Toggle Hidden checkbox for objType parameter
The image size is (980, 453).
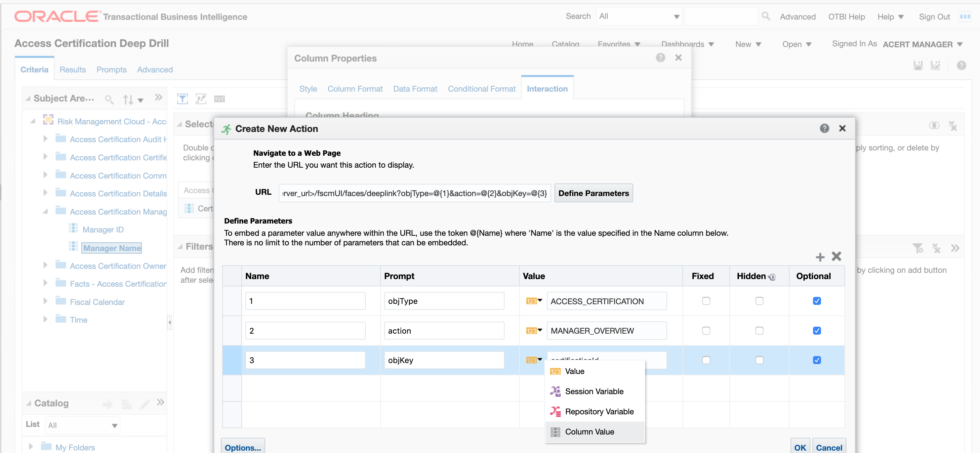[x=759, y=301]
